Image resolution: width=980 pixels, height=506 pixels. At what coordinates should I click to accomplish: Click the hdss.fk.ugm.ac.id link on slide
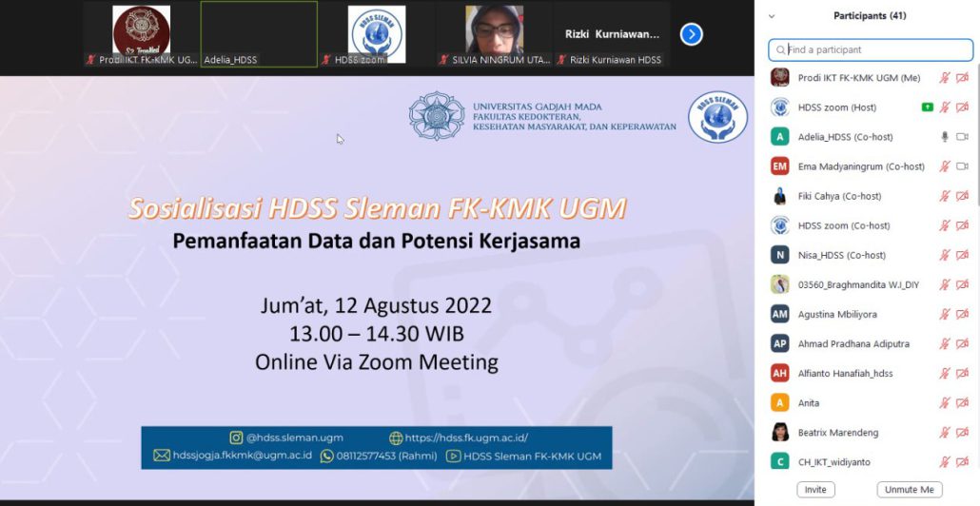pyautogui.click(x=466, y=438)
